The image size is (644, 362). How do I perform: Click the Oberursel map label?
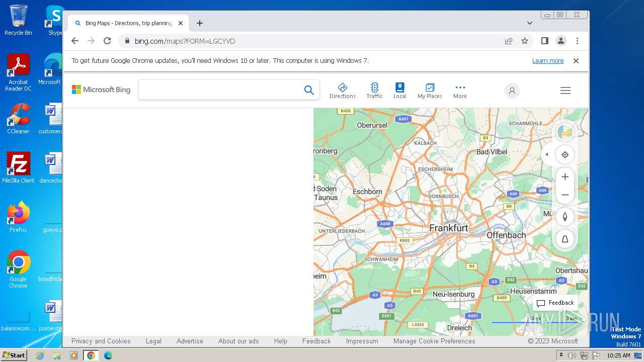372,125
